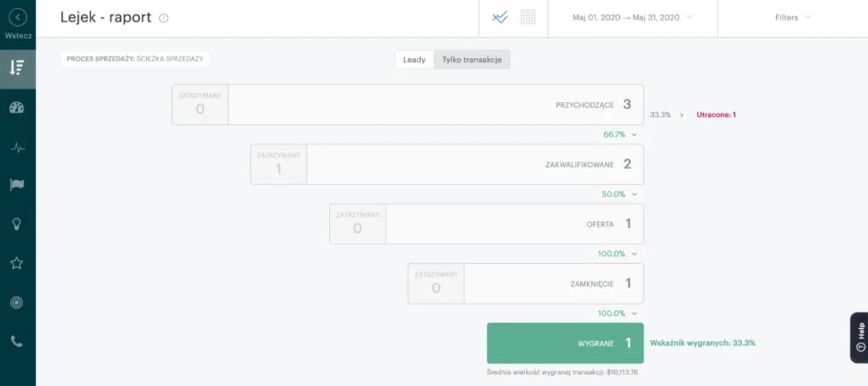Open the date range Maj 01 – Maj 31 picker
The image size is (868, 386).
(632, 17)
